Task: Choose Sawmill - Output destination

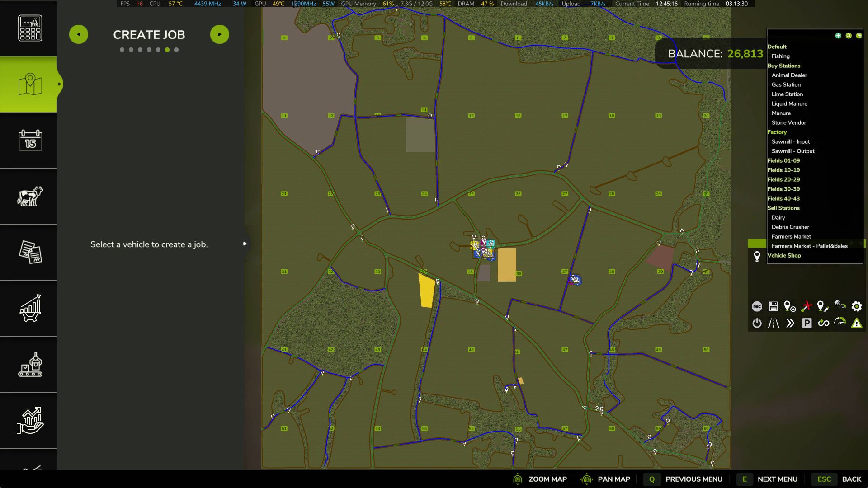Action: click(x=793, y=151)
